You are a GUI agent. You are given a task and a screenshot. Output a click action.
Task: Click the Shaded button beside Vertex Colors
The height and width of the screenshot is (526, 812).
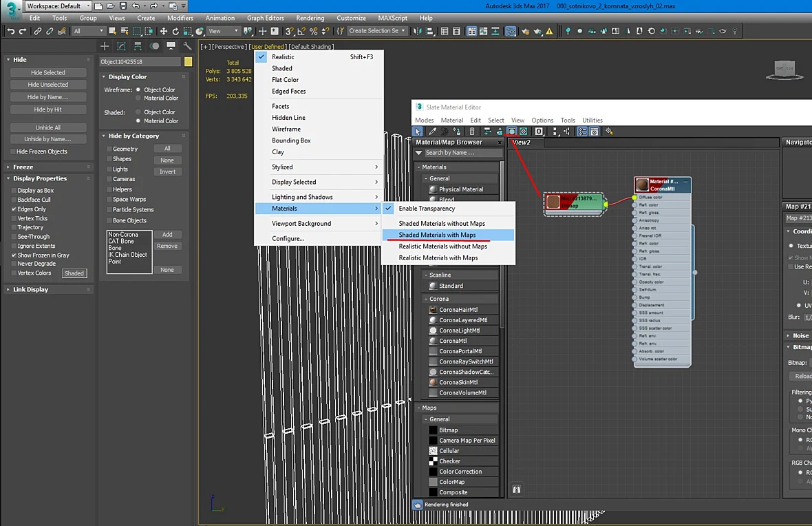74,273
